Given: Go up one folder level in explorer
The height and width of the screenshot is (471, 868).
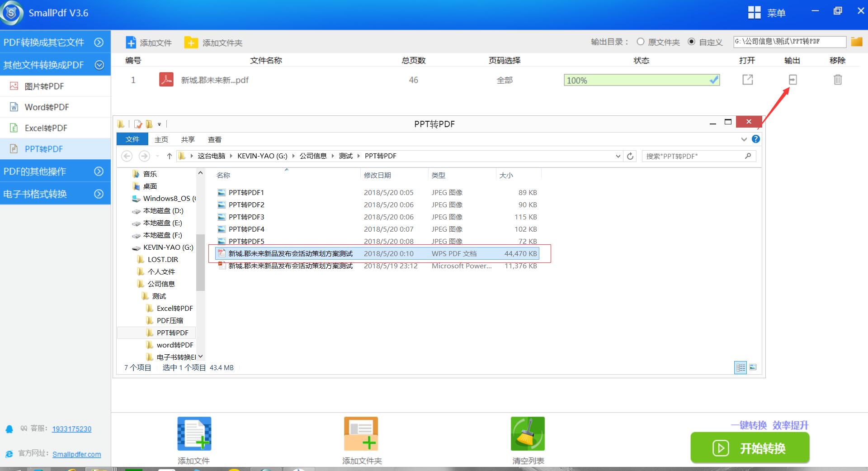Looking at the screenshot, I should point(169,156).
